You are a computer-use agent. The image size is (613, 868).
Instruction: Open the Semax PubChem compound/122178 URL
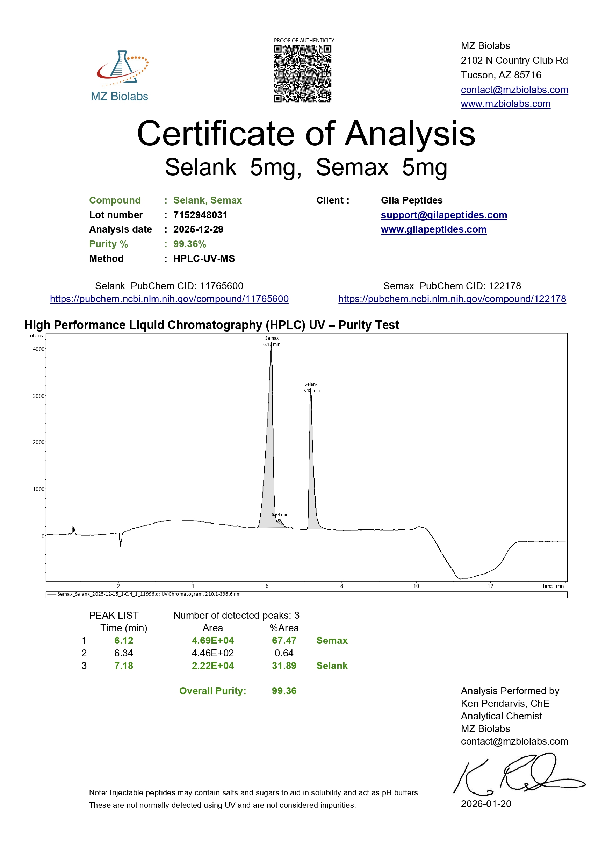[452, 299]
